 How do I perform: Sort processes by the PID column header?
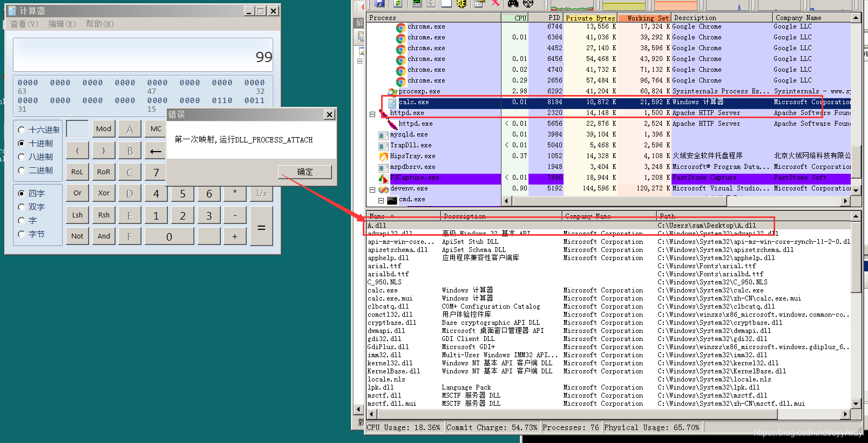click(x=546, y=18)
